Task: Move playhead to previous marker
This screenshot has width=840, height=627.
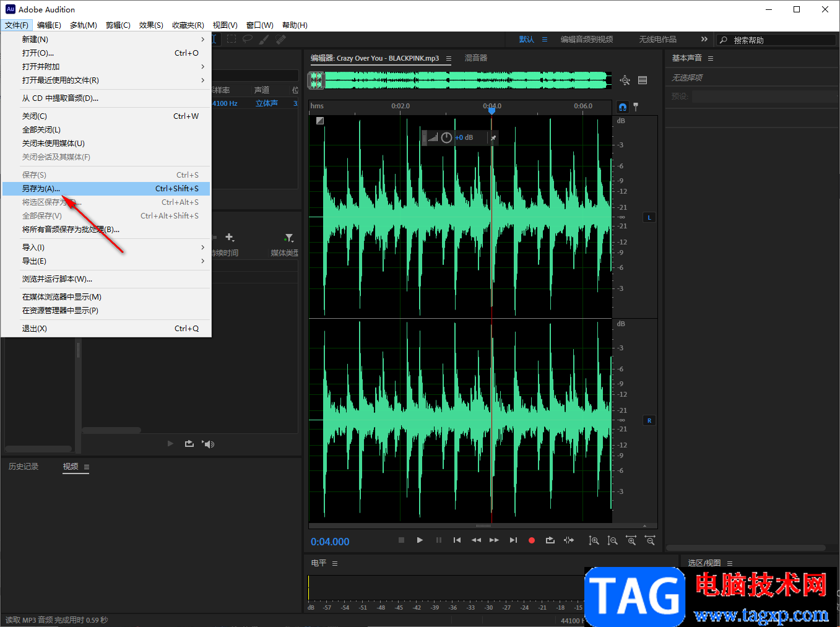Action: click(457, 540)
